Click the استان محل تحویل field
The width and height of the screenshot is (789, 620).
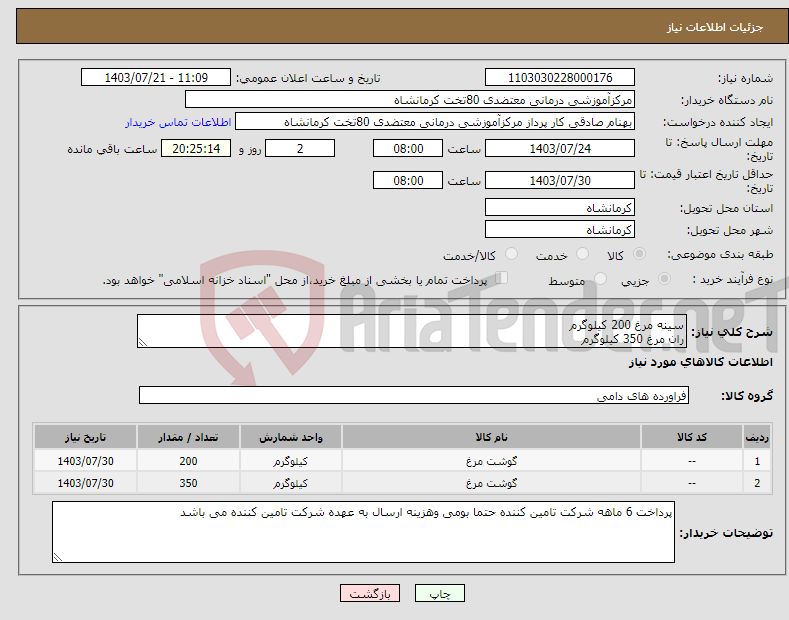(560, 207)
